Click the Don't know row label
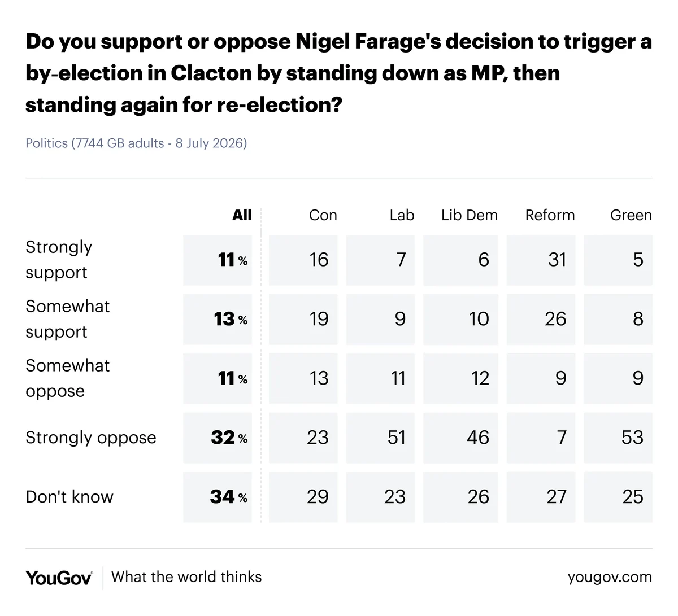Screen dimensions: 678x616 [69, 497]
